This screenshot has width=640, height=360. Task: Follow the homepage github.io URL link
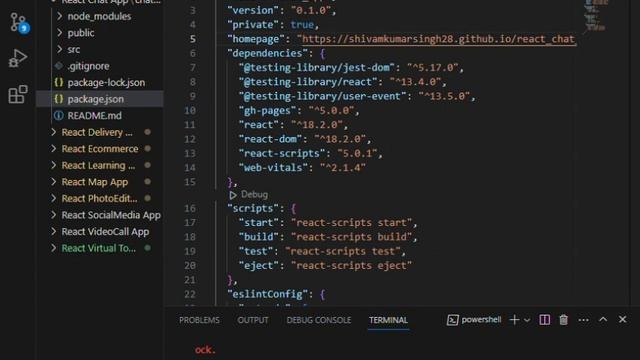coord(438,39)
